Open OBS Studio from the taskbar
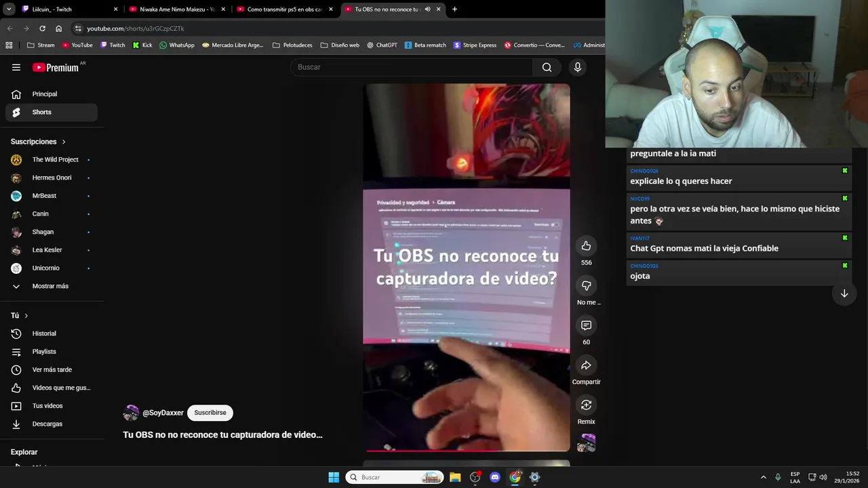Viewport: 868px width, 488px height. click(475, 477)
